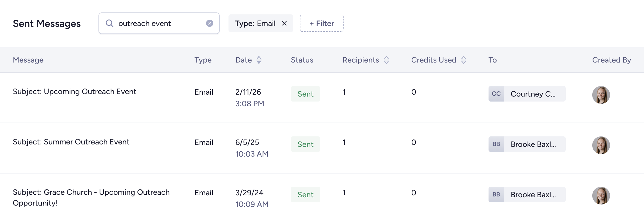Click creator avatar for Upcoming Outreach Event

click(601, 95)
